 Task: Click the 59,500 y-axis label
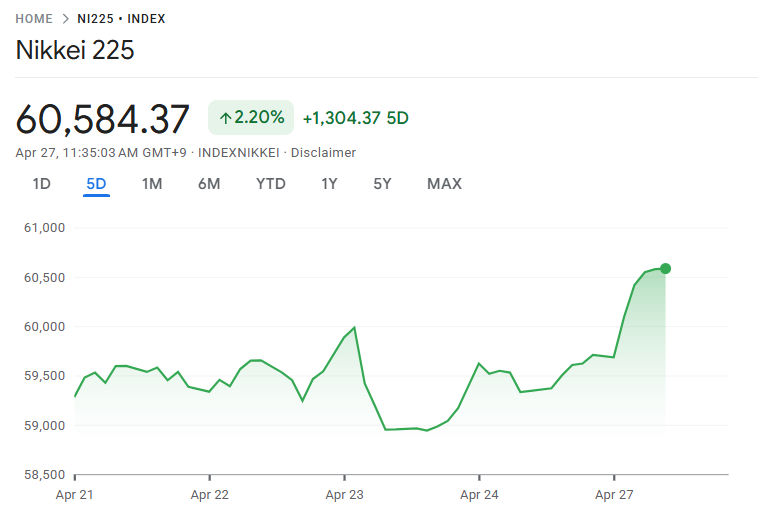[x=44, y=376]
